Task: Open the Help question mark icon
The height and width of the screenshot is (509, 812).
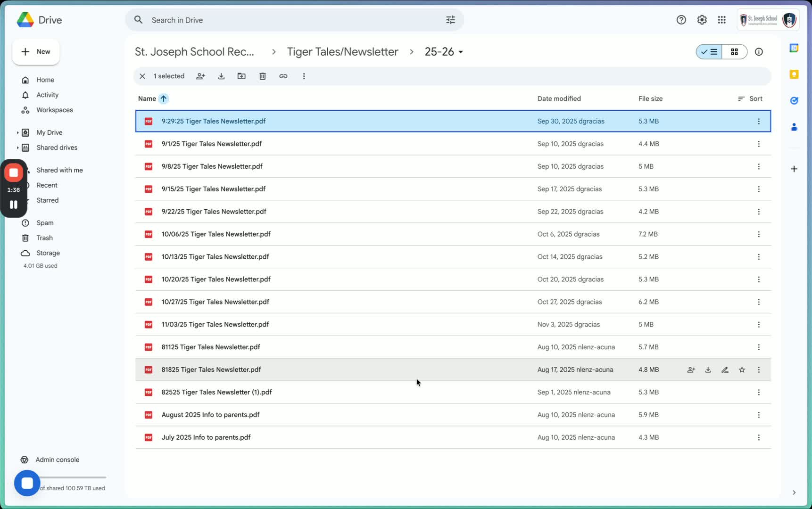Action: pyautogui.click(x=681, y=20)
